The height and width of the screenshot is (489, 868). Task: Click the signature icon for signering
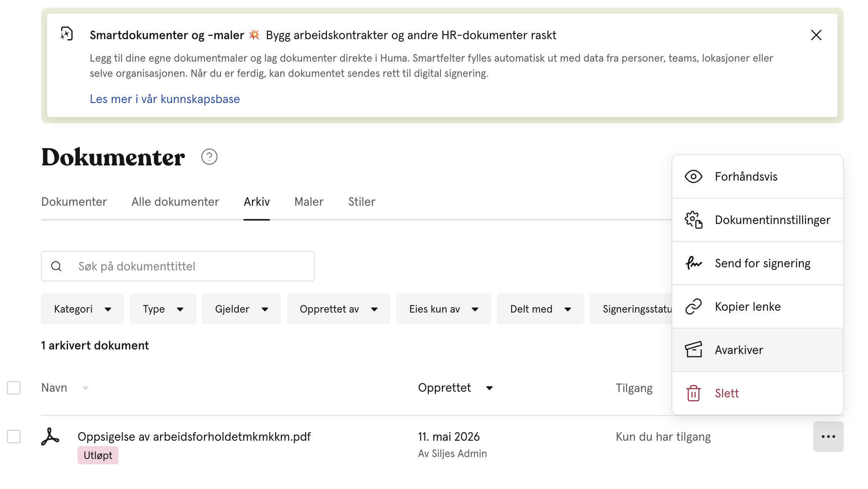(x=693, y=263)
